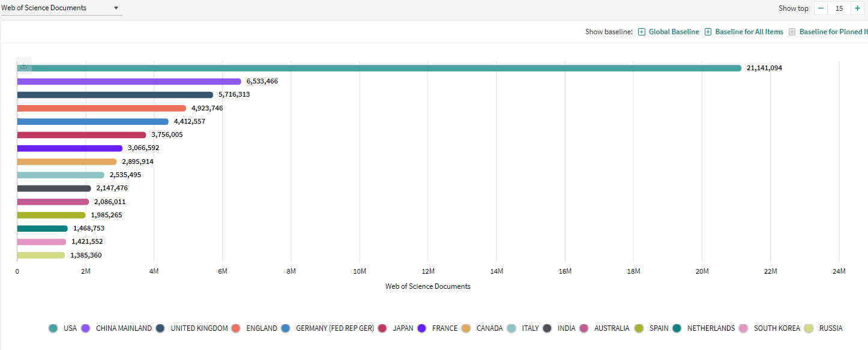Viewport: 868px width, 350px height.
Task: Select the United Kingdom bar with 5,716,313
Action: pyautogui.click(x=115, y=95)
